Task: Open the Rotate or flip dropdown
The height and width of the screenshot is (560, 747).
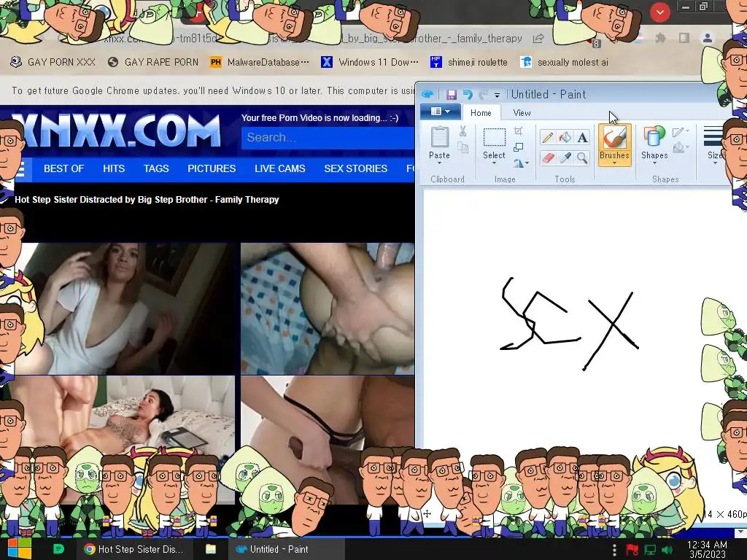Action: [521, 163]
